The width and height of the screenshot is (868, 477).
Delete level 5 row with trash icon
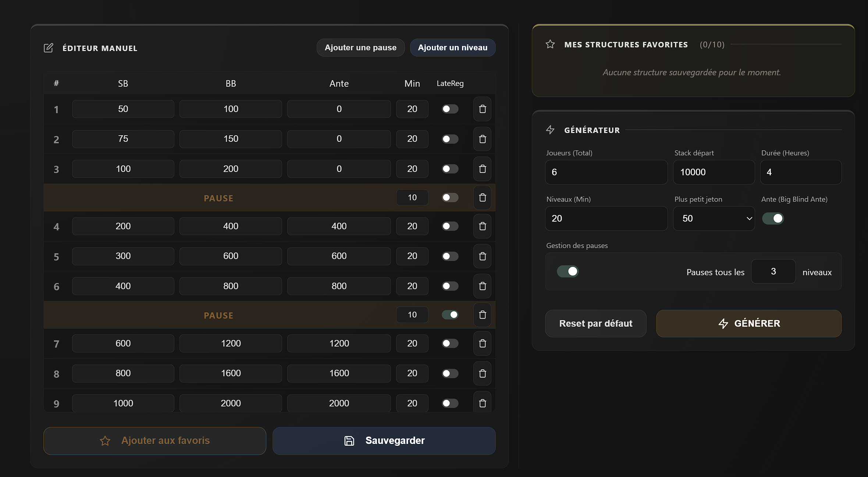point(482,256)
